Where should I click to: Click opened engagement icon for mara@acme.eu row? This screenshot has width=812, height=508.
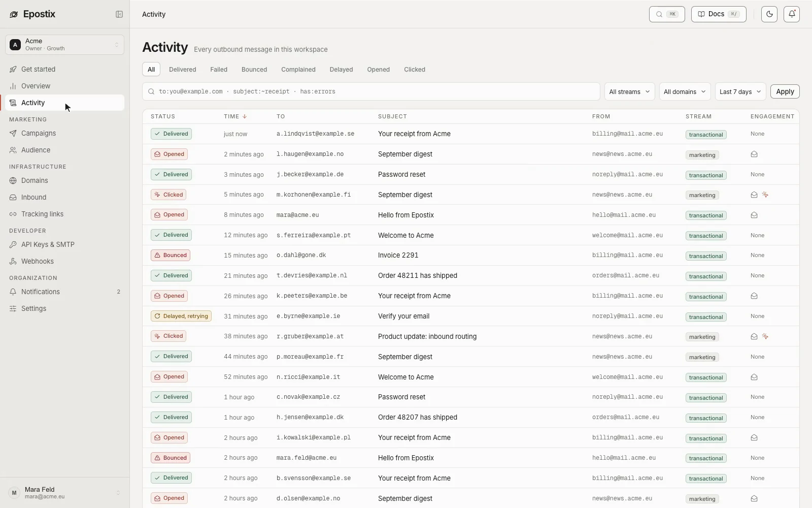point(754,215)
